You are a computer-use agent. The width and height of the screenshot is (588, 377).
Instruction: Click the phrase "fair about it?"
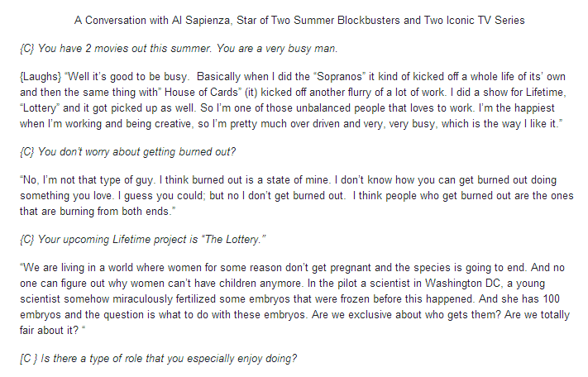tap(49, 331)
